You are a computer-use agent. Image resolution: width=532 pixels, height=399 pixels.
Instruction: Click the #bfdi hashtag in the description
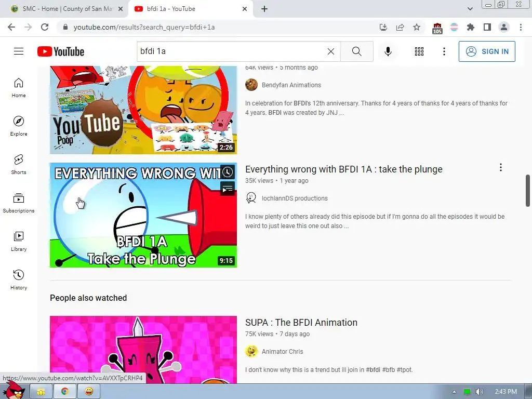point(373,370)
